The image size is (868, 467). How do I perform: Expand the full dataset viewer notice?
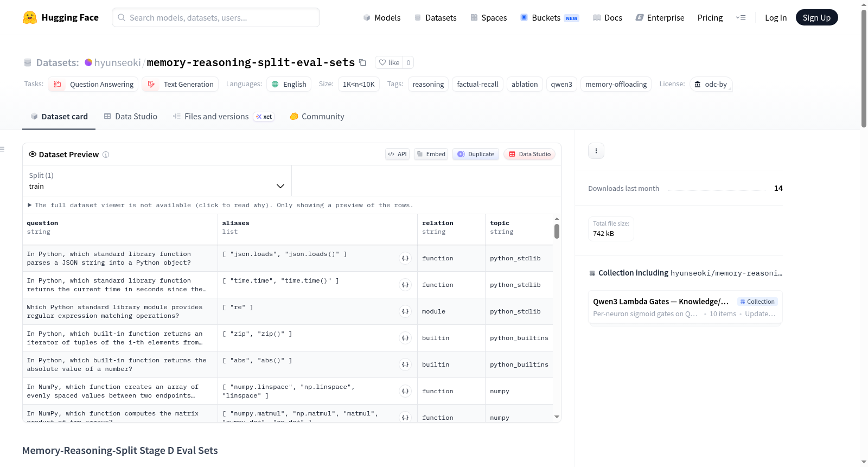[x=220, y=205]
